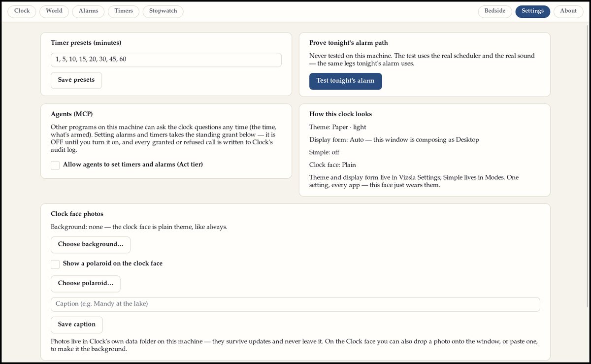Click the 'Display form: Auto' line

(394, 140)
